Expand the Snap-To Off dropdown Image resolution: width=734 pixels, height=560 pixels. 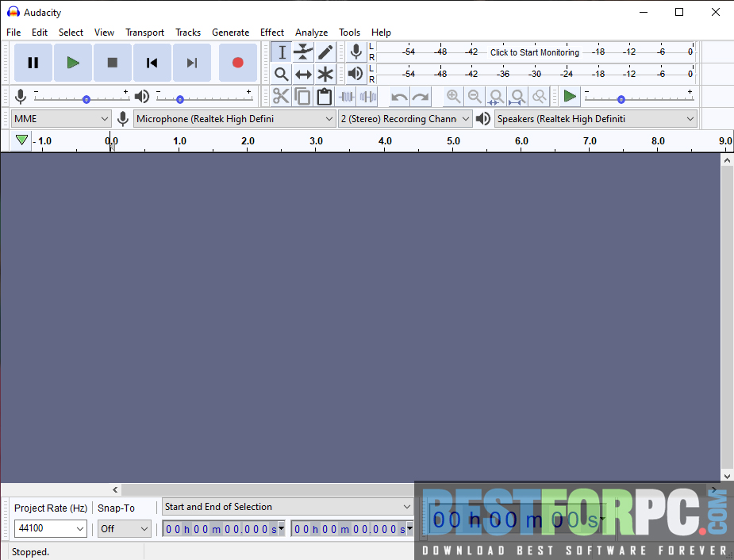[x=124, y=528]
